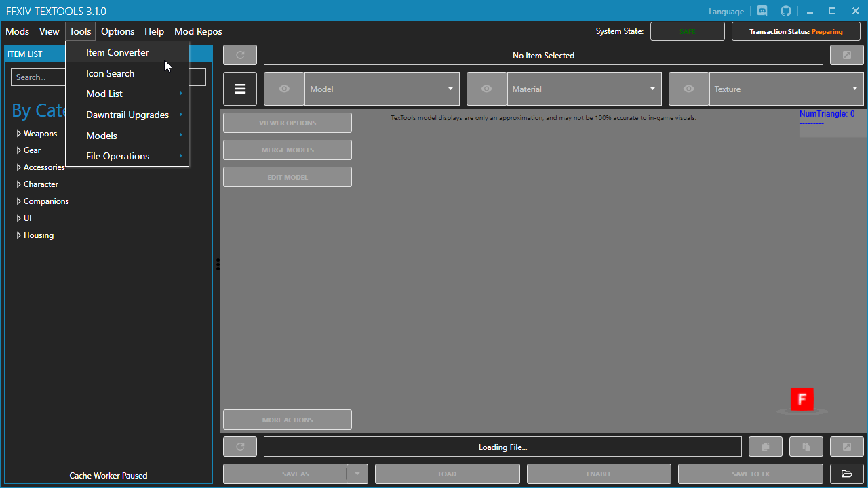The image size is (868, 488).
Task: Open the Texture dropdown
Action: pyautogui.click(x=787, y=89)
